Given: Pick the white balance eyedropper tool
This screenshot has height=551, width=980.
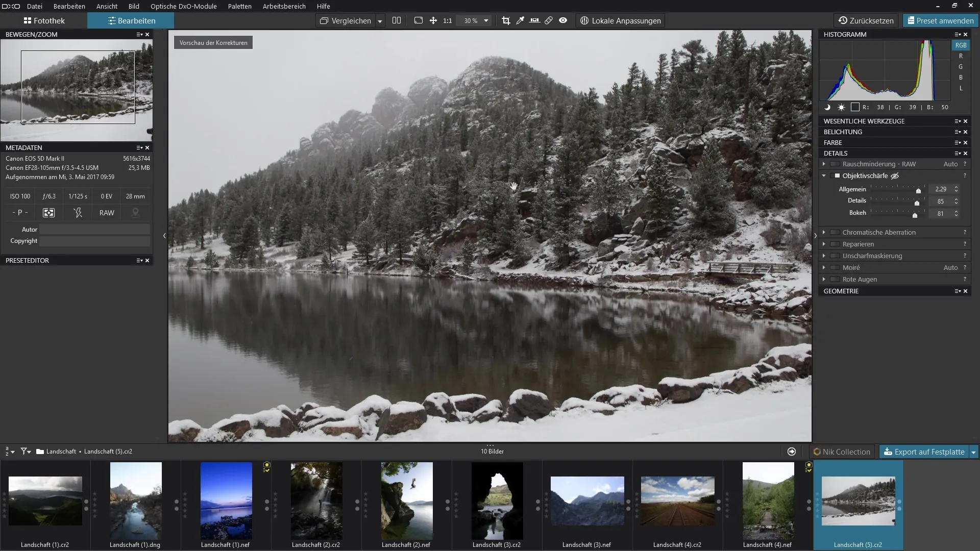Looking at the screenshot, I should [520, 21].
